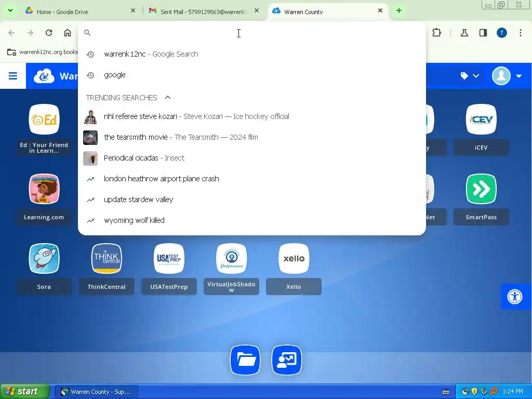Image resolution: width=532 pixels, height=399 pixels.
Task: Toggle the browser side panel
Action: coord(483,33)
